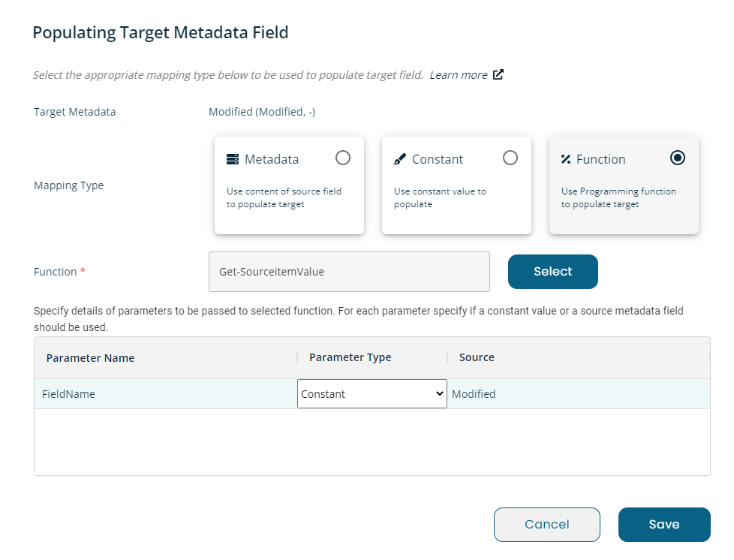Click the dropdown arrow beside Constant
Viewport: 734px width, 560px height.
pos(440,394)
